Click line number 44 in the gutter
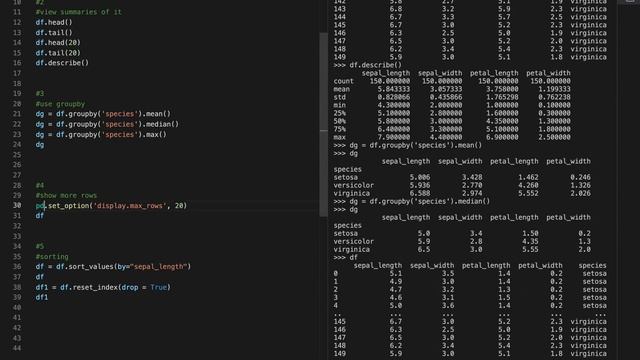 (x=17, y=348)
